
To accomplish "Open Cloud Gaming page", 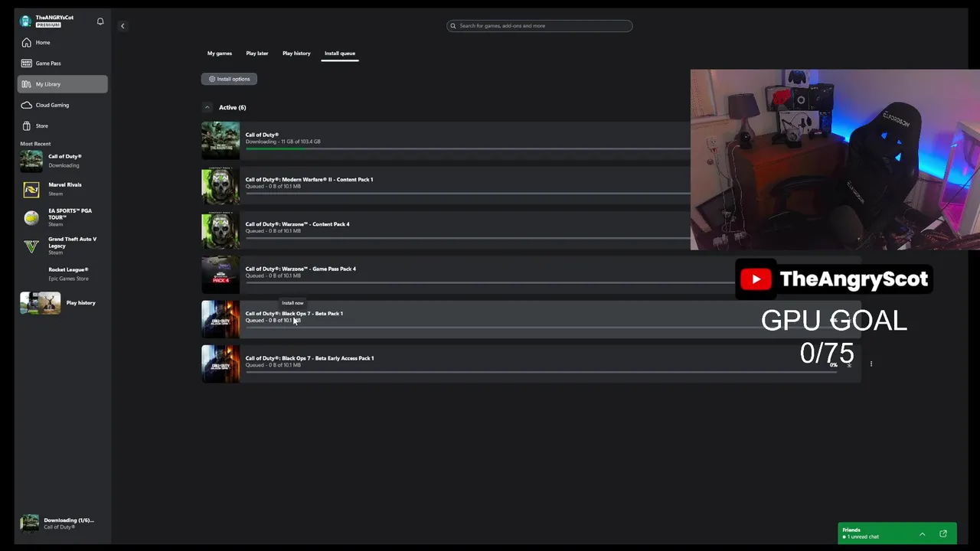I will pyautogui.click(x=63, y=105).
